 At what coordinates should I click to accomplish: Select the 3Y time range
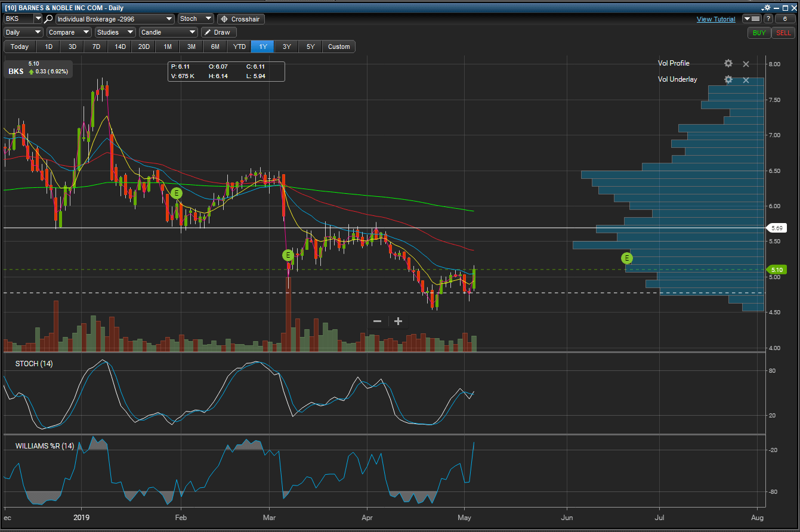(287, 47)
